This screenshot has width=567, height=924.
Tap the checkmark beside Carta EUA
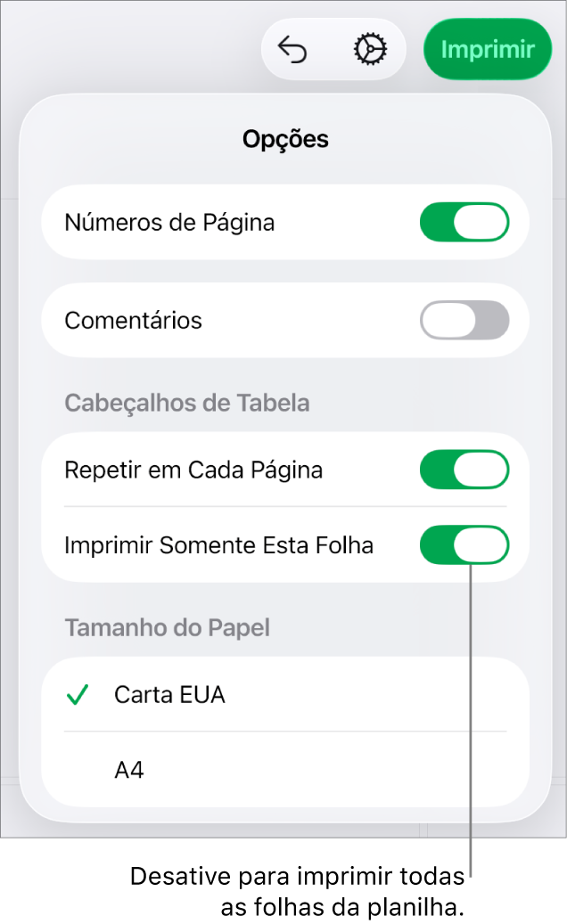pos(78,695)
